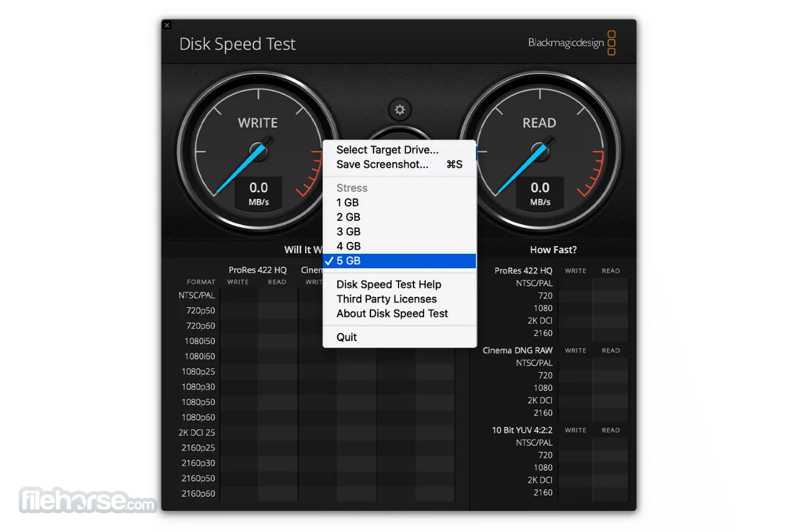
Task: Click the 720p50 format row
Action: [200, 311]
